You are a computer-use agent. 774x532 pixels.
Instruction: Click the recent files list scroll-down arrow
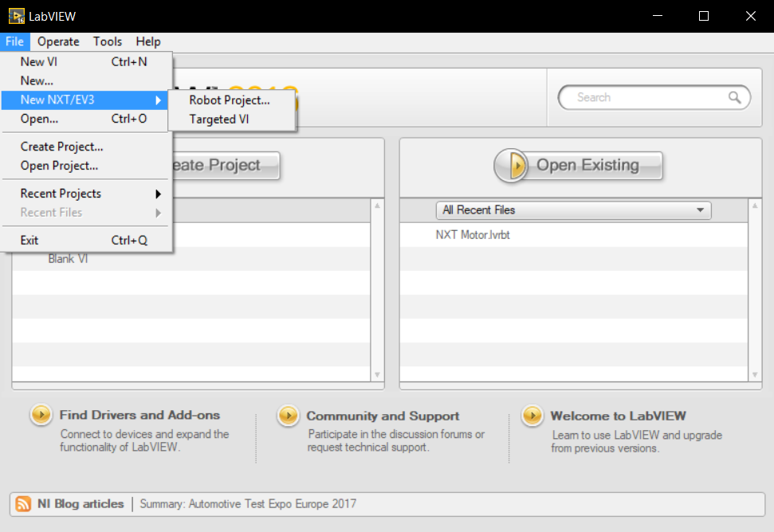click(x=755, y=375)
